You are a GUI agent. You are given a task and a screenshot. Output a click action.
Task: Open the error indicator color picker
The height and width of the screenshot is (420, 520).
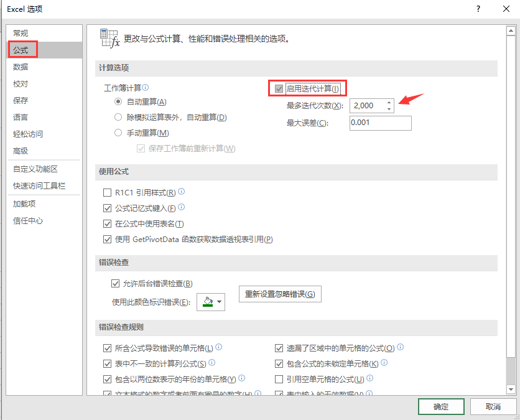point(211,302)
